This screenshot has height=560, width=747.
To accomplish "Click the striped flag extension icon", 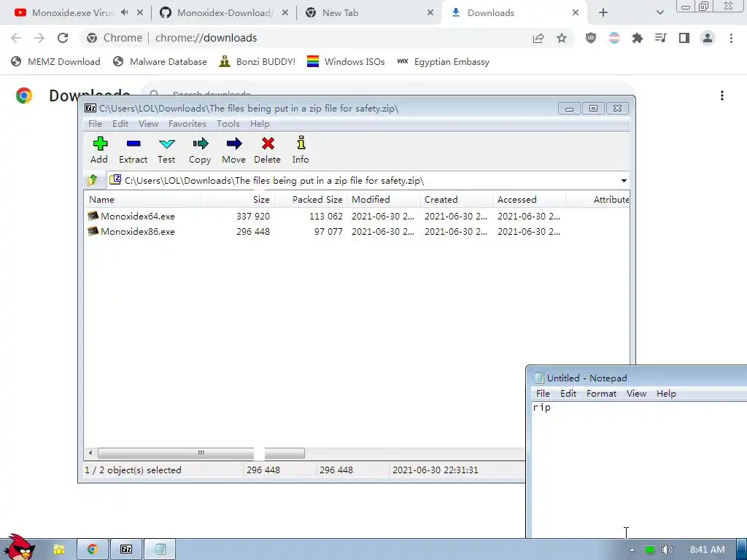I will 614,38.
